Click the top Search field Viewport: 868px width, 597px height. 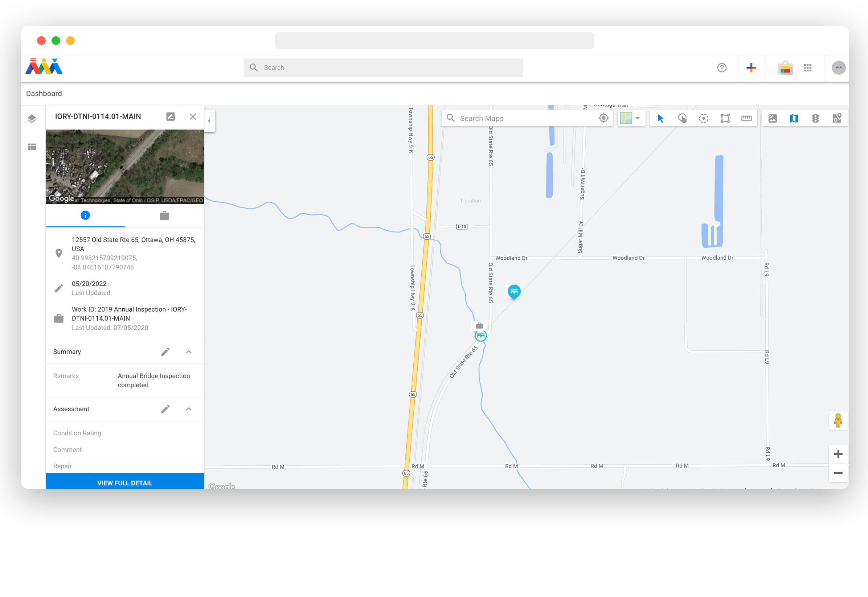coord(383,68)
